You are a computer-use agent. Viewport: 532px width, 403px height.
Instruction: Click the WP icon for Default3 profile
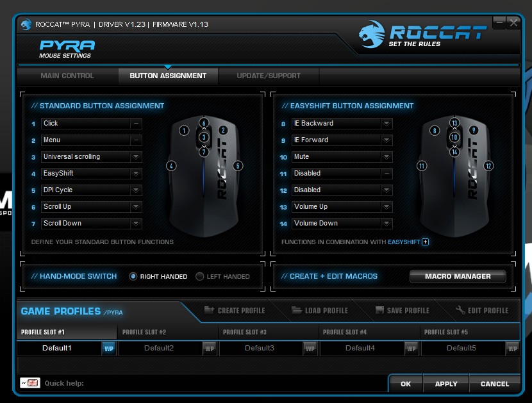pos(310,349)
